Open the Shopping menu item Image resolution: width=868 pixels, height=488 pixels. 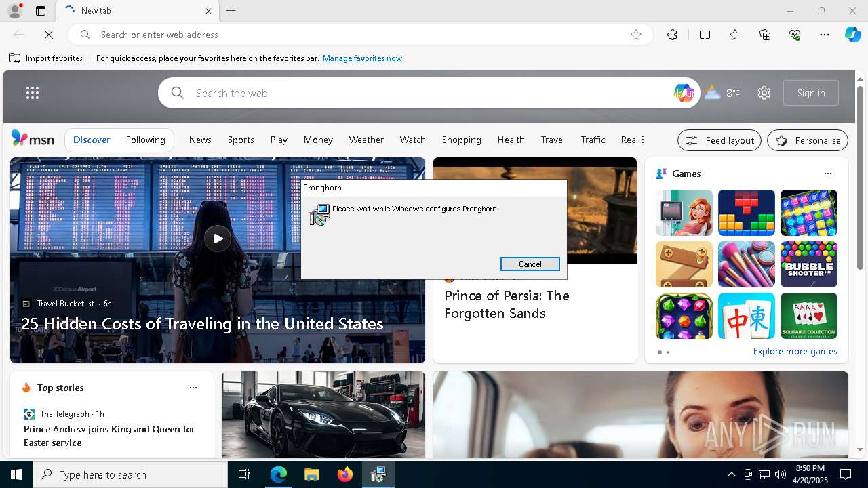pyautogui.click(x=461, y=140)
